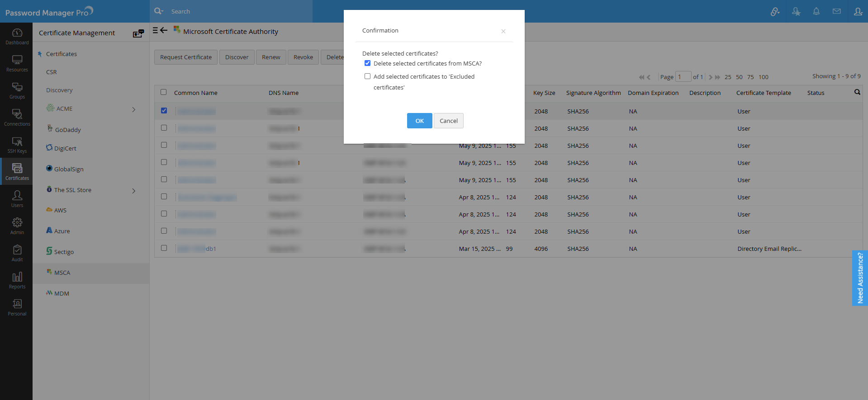Open the Sectigo menu item
Image resolution: width=868 pixels, height=400 pixels.
(x=64, y=252)
